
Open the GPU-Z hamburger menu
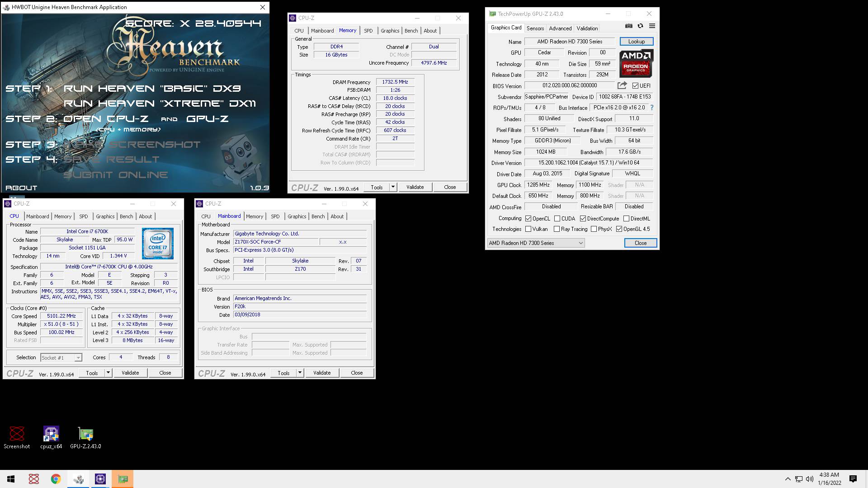point(652,26)
